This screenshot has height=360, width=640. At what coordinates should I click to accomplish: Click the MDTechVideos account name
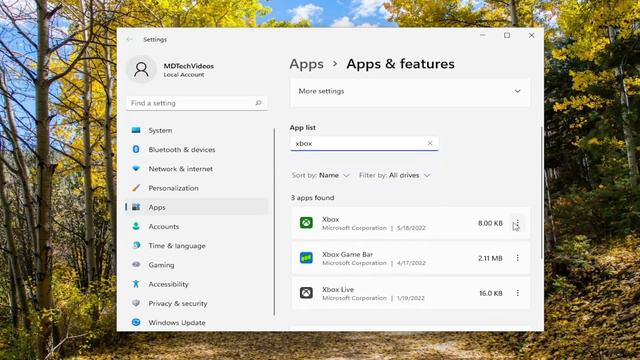189,66
